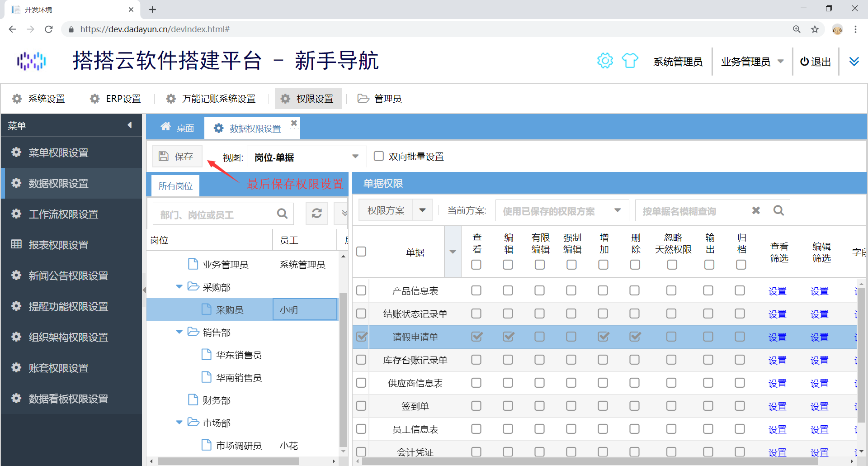The image size is (868, 466).
Task: Expand the position panel chevron-down button
Action: click(343, 214)
